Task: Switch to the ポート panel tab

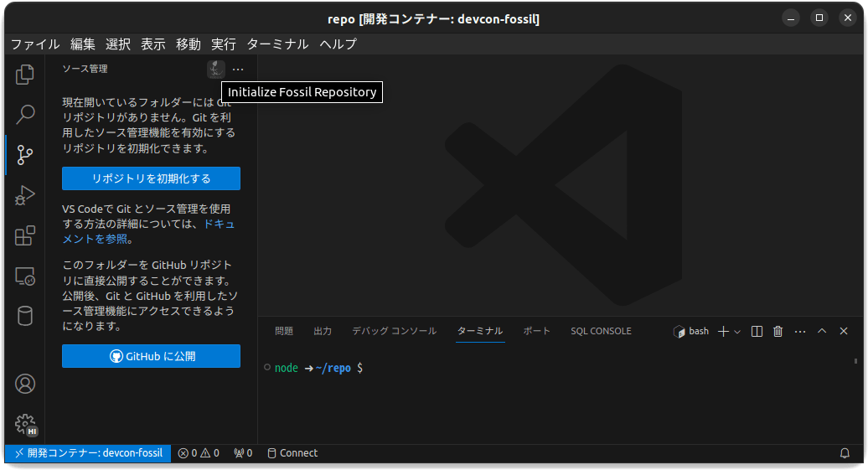Action: (x=536, y=331)
